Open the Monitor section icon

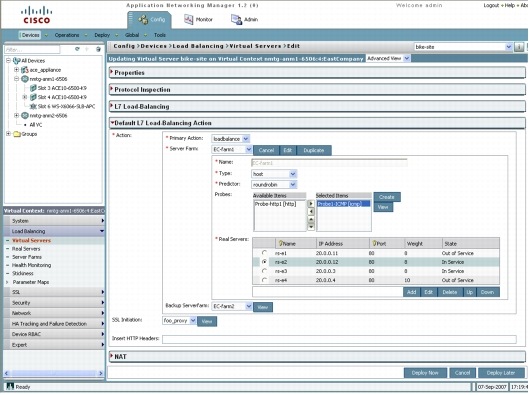(x=188, y=20)
